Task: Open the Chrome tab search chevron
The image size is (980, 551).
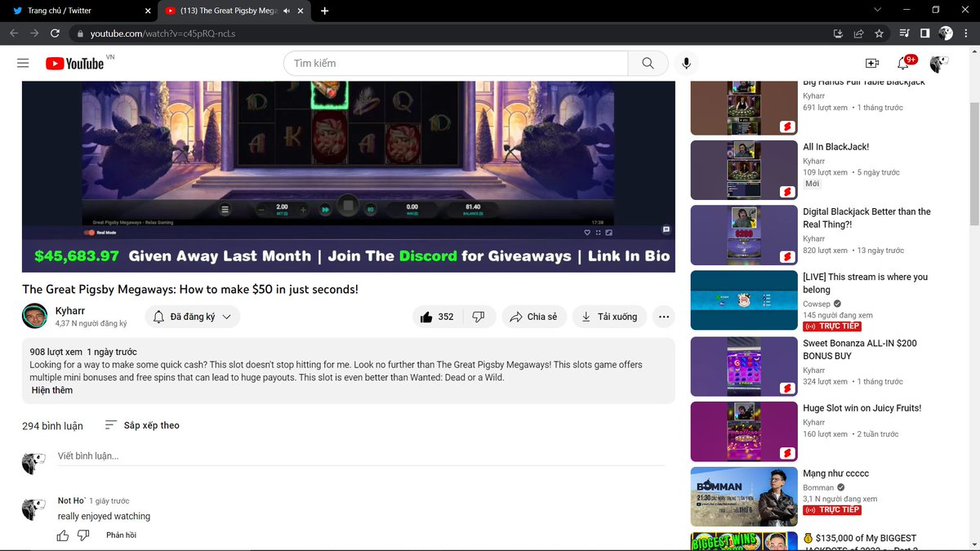Action: click(877, 11)
